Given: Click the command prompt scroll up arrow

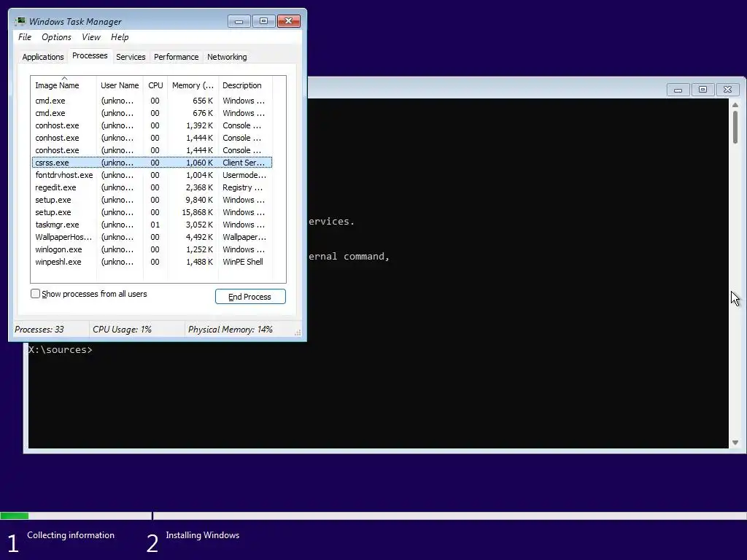Looking at the screenshot, I should click(735, 105).
